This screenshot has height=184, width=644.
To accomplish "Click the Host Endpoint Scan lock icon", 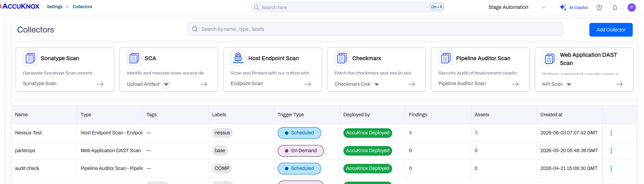I will click(x=238, y=58).
